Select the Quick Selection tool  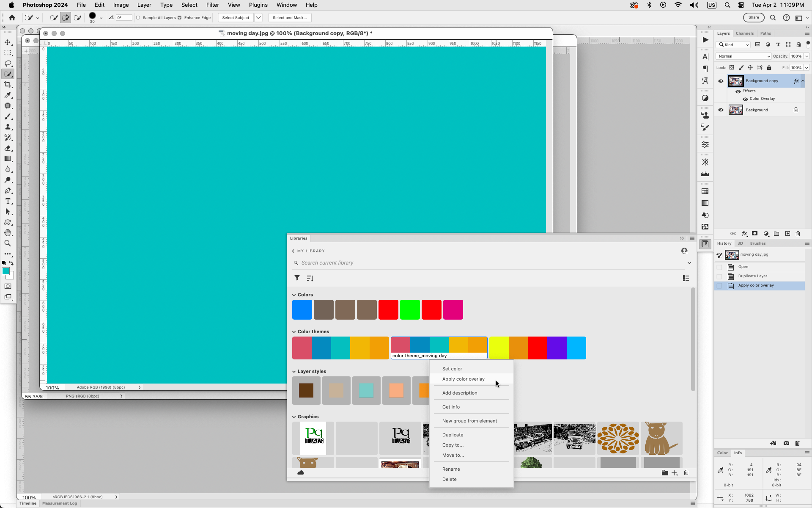8,74
